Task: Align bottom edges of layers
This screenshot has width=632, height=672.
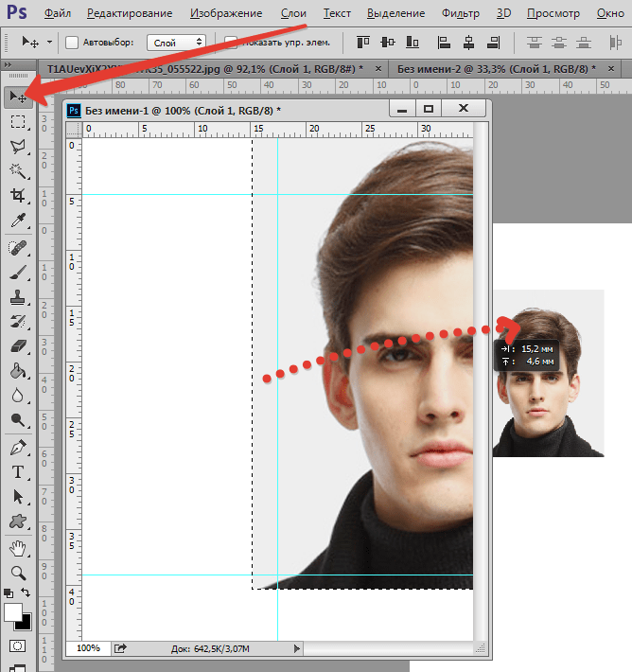Action: 413,42
